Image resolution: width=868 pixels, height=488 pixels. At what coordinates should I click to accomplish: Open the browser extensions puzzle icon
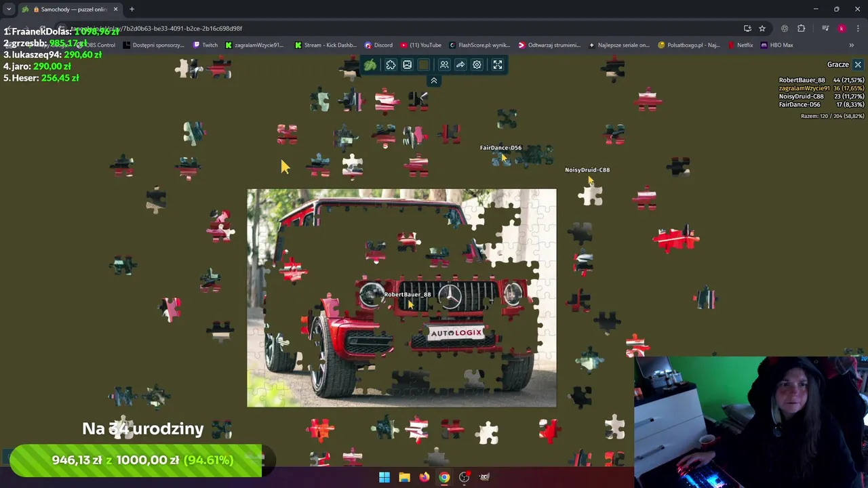pyautogui.click(x=802, y=28)
